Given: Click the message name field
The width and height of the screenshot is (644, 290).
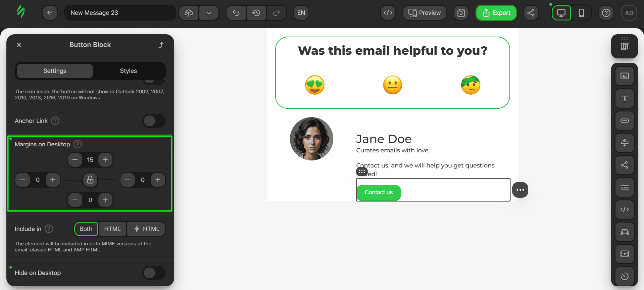Looking at the screenshot, I should 120,13.
